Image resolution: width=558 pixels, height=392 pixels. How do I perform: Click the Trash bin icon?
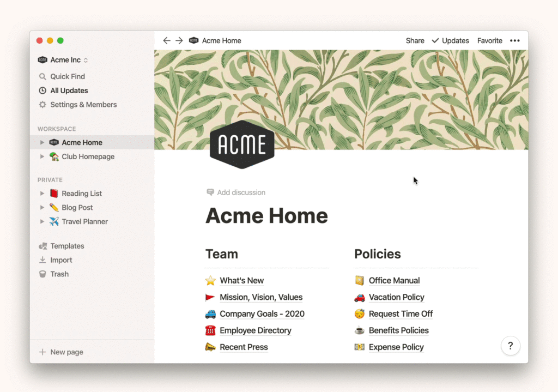point(43,274)
